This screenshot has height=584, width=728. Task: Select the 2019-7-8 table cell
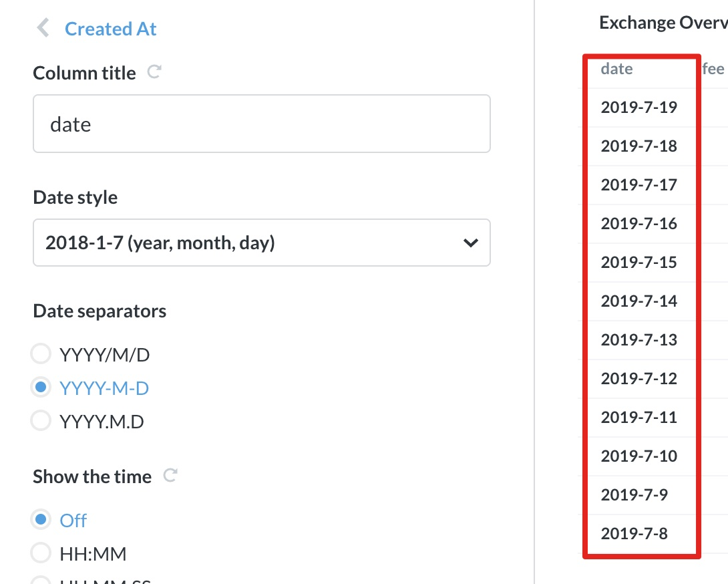[x=632, y=533]
